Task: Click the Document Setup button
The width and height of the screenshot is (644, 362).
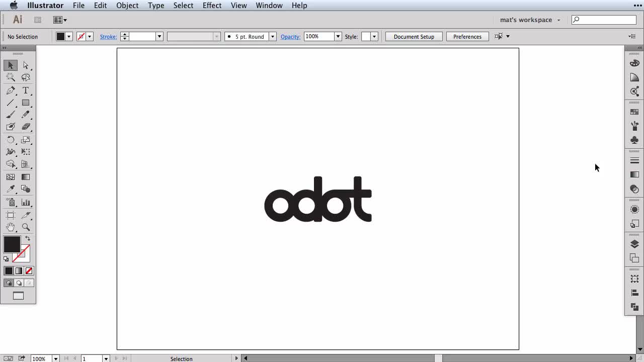Action: [414, 37]
